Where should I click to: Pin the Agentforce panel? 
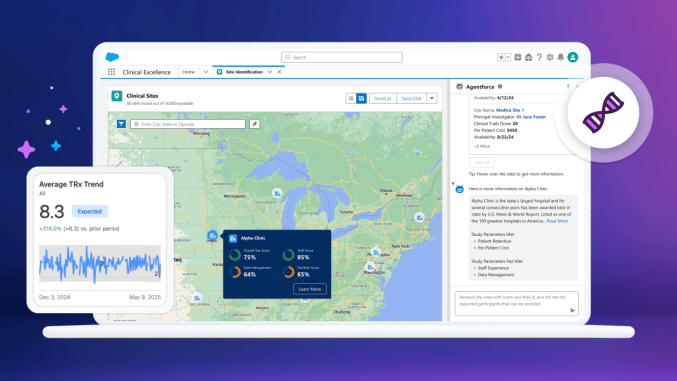(568, 86)
